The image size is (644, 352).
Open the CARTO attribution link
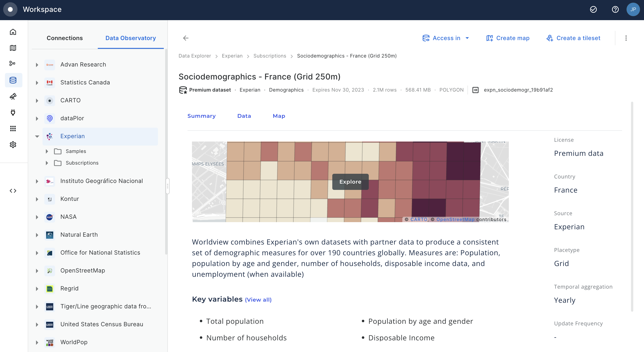coord(419,219)
